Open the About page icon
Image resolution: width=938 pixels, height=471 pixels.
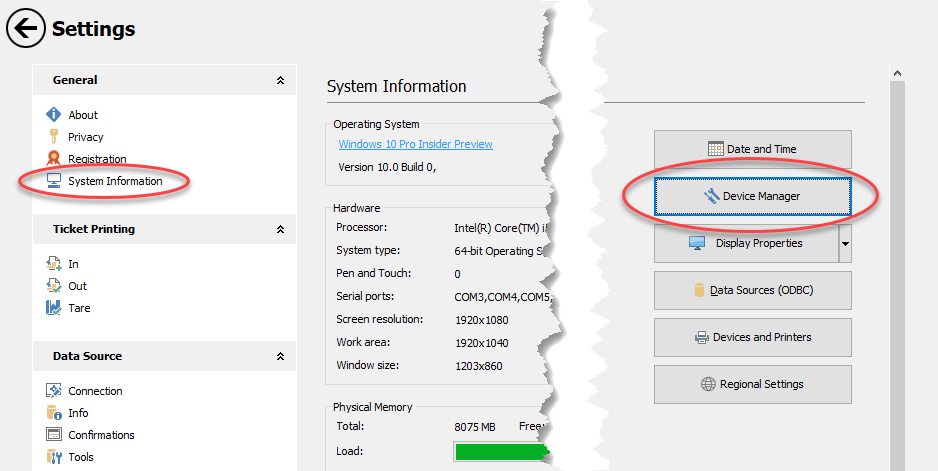54,115
